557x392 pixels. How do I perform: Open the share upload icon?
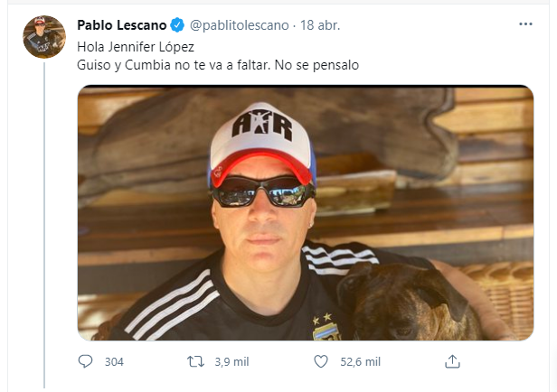452,361
